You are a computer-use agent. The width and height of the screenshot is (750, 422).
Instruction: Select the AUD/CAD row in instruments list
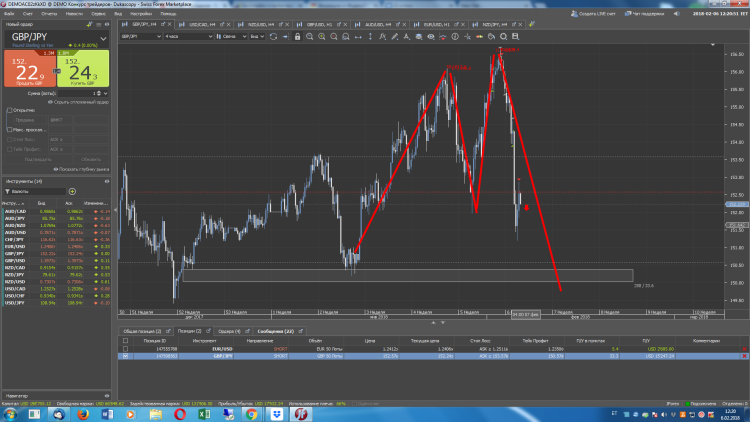56,211
